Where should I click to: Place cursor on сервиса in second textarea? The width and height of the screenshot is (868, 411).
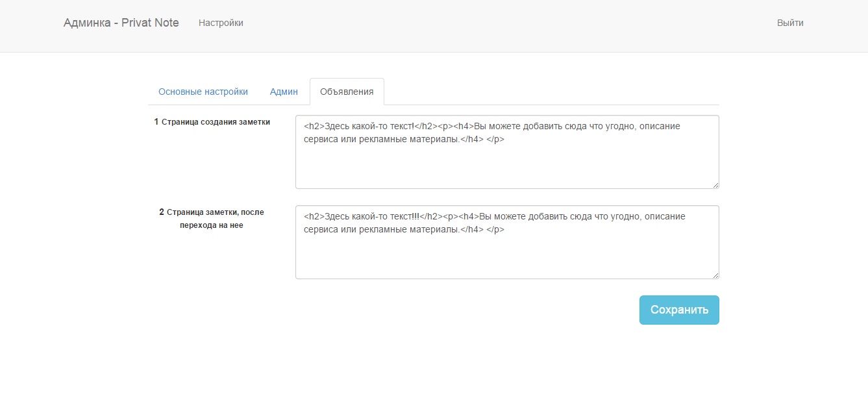click(x=321, y=229)
